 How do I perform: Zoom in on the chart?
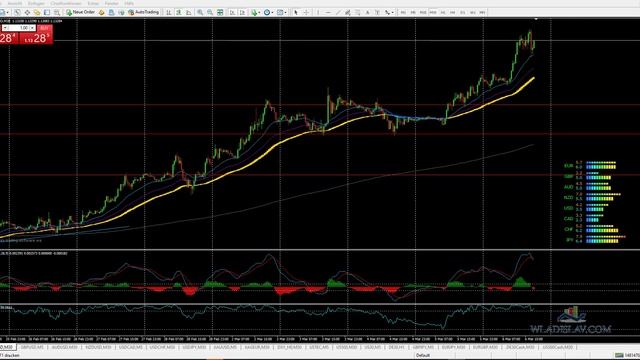click(x=200, y=12)
